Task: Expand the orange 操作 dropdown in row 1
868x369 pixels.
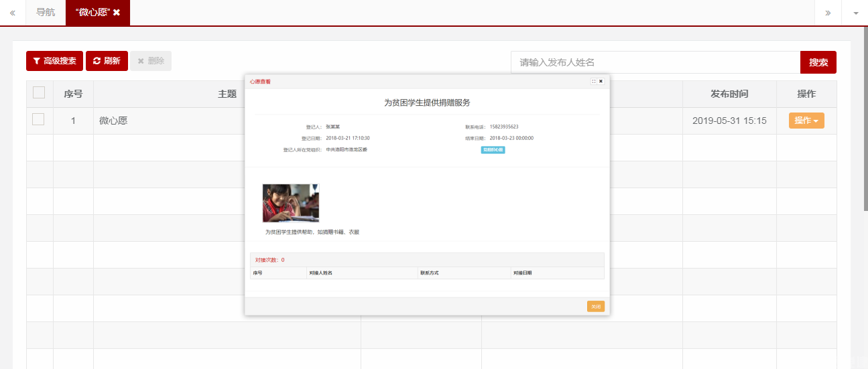Action: [806, 121]
